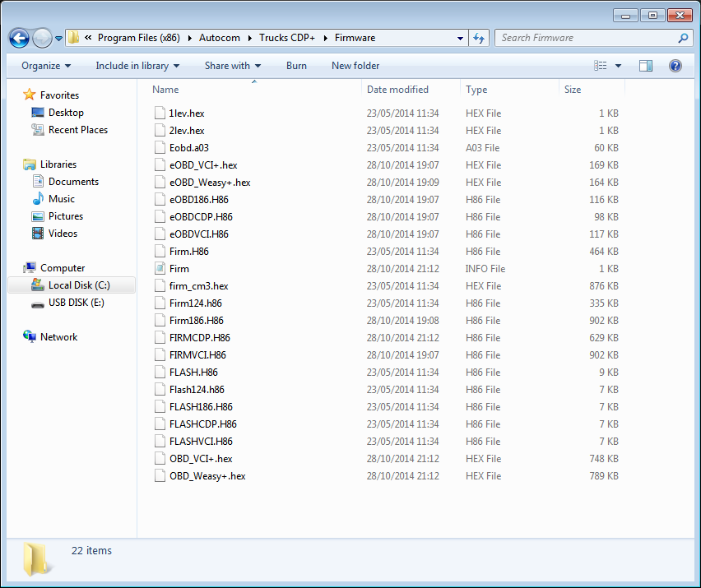Click Autocom breadcrumb segment
Viewport: 701px width, 588px height.
click(x=220, y=38)
